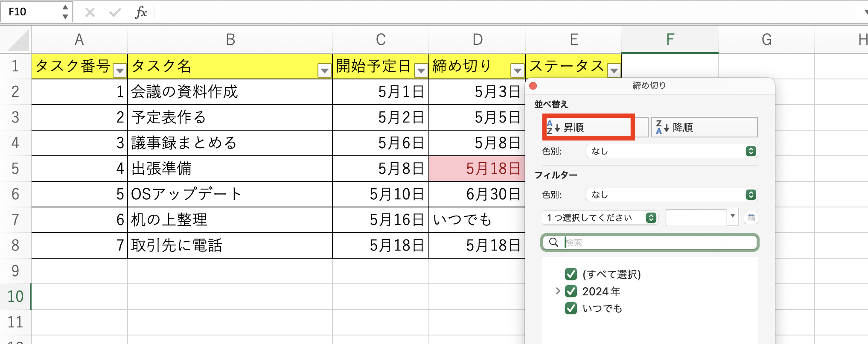Sort ascending with 昇順 button
Screen dimensions: 868x344
[x=589, y=127]
